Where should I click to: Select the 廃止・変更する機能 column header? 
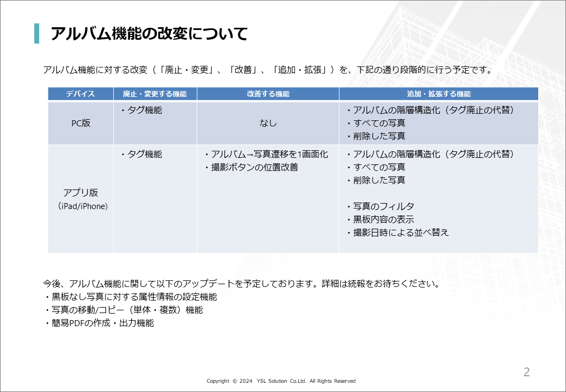coord(155,94)
